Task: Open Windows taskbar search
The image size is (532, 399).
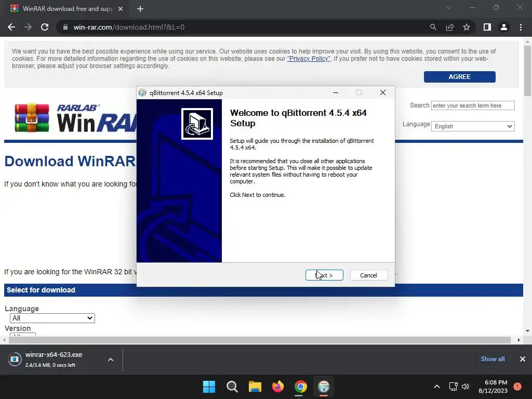Action: [x=232, y=387]
